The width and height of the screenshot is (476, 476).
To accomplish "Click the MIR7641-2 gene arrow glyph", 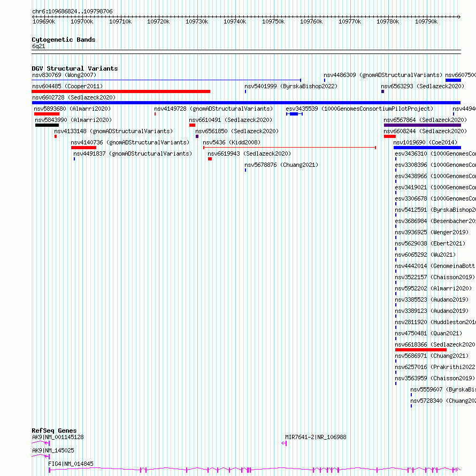I will pyautogui.click(x=284, y=443).
